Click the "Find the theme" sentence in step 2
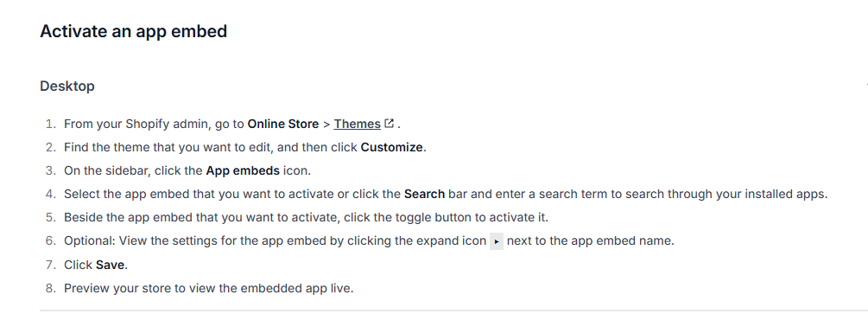Screen dimensions: 868x314 coord(245,148)
